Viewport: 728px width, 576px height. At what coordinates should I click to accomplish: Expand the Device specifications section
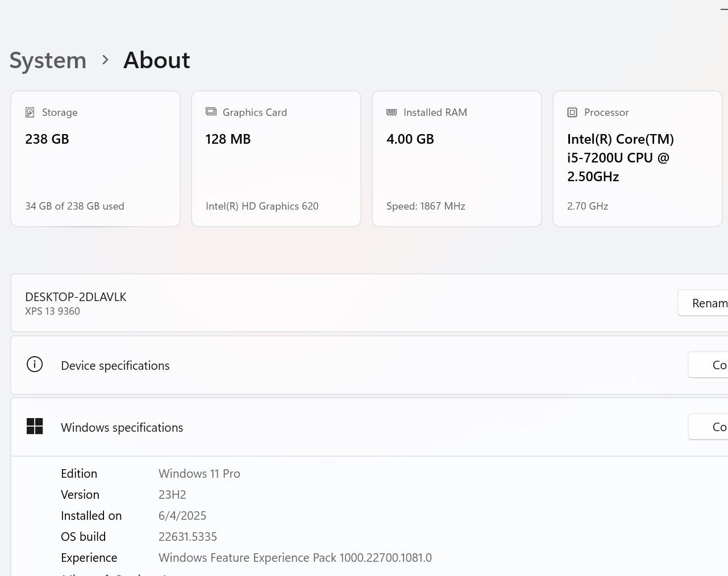click(x=369, y=365)
